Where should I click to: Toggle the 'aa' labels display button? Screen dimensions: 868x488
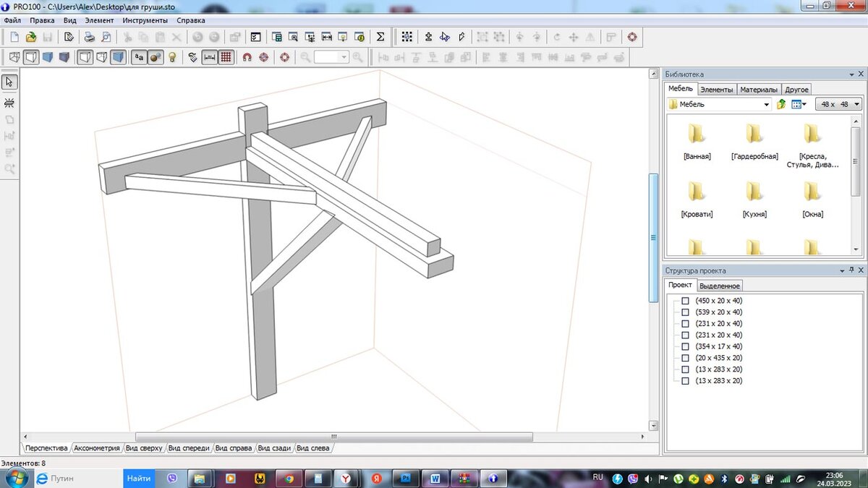coord(139,57)
